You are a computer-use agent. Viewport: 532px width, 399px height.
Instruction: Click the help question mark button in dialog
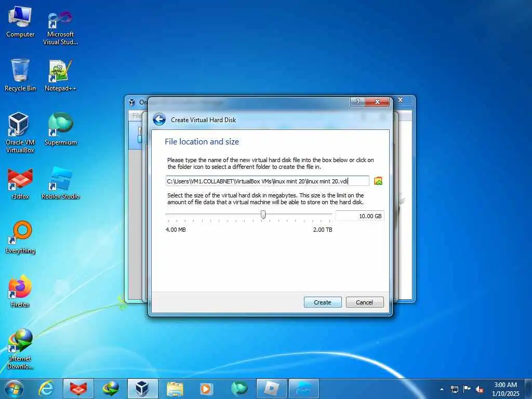tap(357, 102)
